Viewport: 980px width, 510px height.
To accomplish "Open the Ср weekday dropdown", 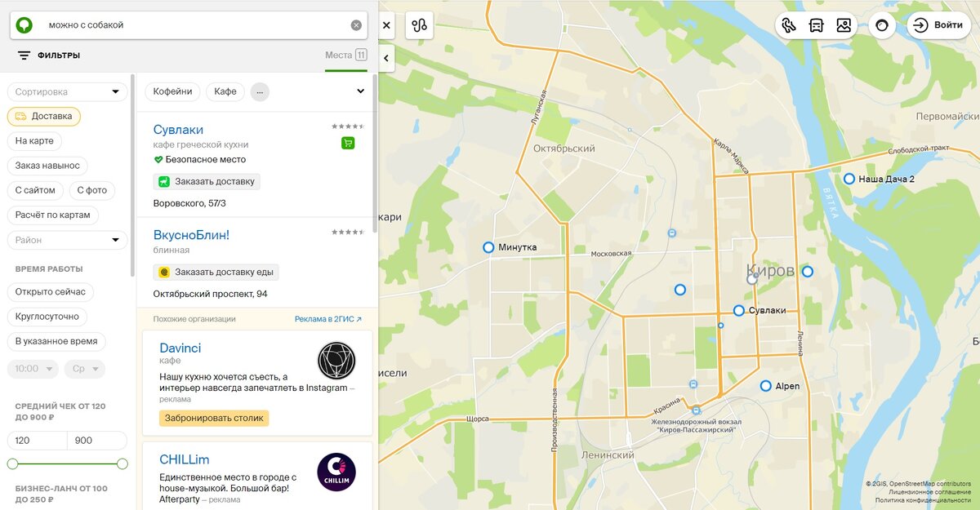I will (85, 369).
